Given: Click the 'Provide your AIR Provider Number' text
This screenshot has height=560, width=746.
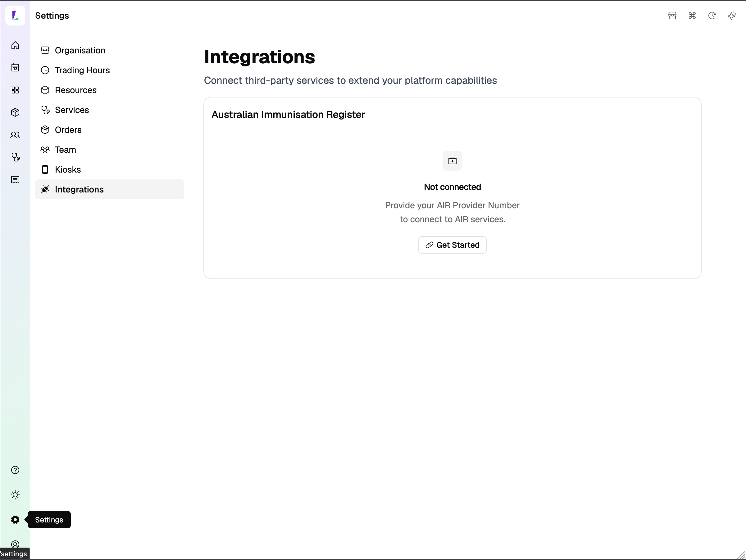Looking at the screenshot, I should 452,205.
